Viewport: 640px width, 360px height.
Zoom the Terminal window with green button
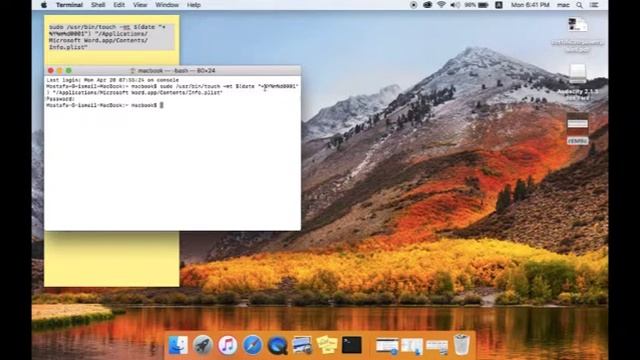[x=69, y=71]
